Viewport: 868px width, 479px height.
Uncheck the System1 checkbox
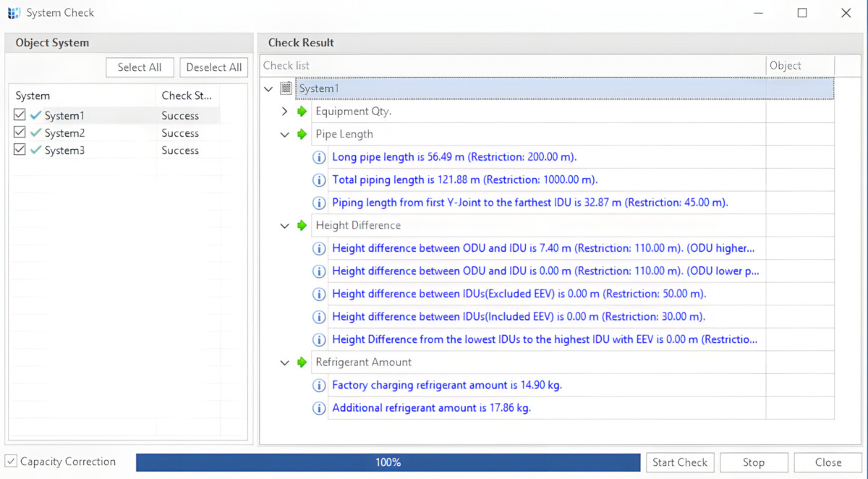[x=20, y=115]
